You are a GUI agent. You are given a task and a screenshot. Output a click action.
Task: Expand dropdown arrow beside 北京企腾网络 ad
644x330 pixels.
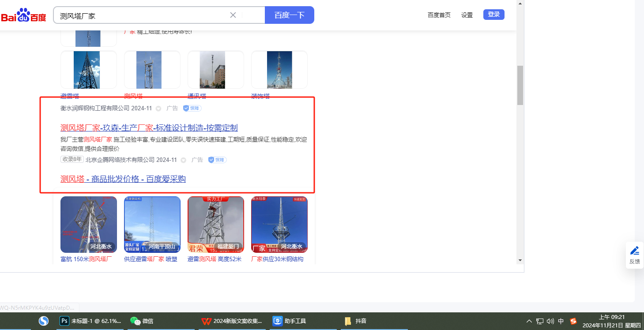click(184, 160)
